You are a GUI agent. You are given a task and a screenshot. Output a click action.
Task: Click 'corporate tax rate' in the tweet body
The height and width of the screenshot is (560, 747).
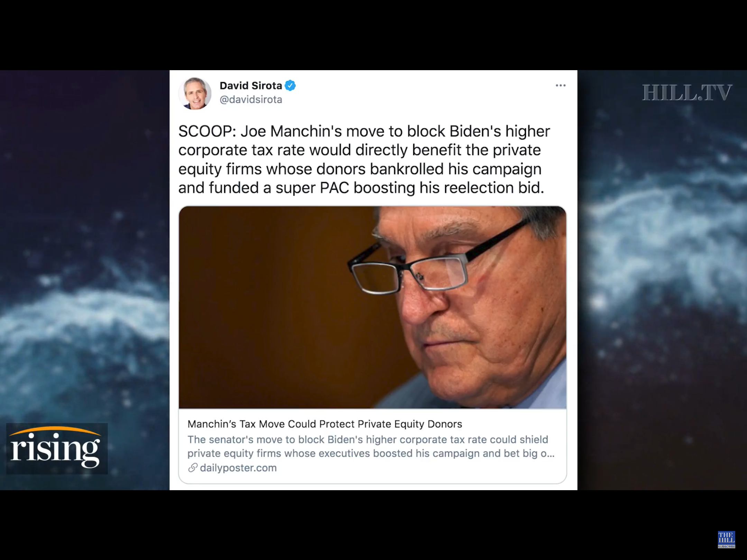pos(241,150)
